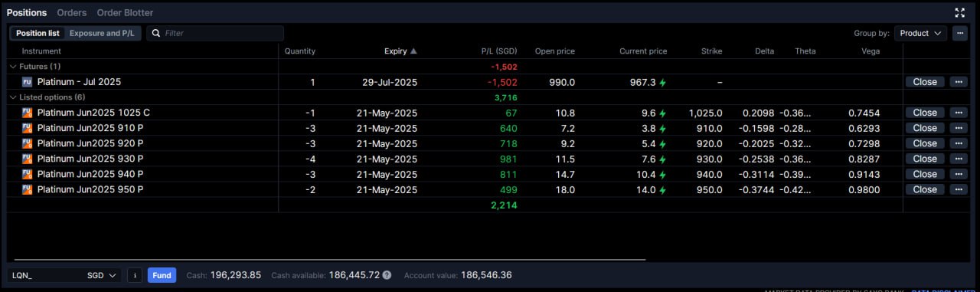
Task: Open the Group by Product dropdown
Action: click(920, 33)
